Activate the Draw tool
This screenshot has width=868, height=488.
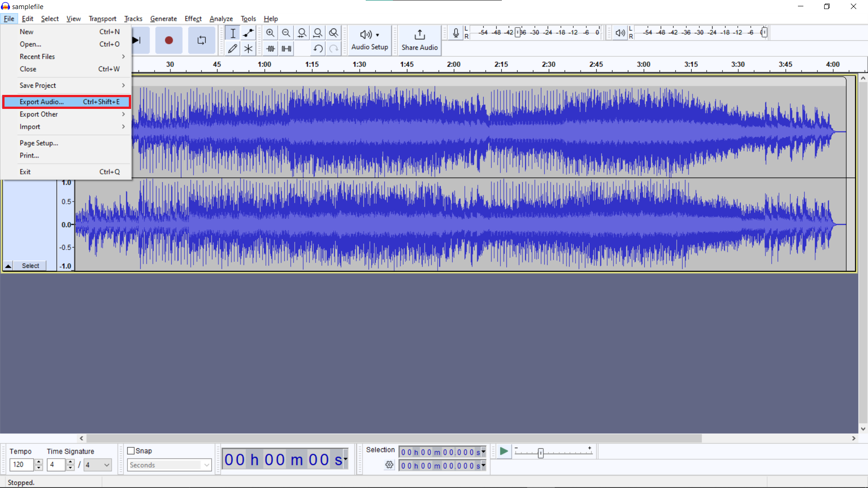(232, 48)
